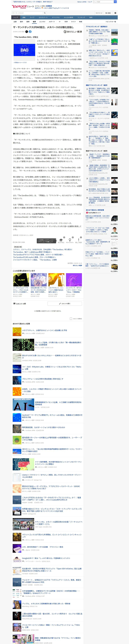This screenshot has height=644, width=129.
Task: Click the Yahoo! JAPAN News logo
Action: click(23, 7)
